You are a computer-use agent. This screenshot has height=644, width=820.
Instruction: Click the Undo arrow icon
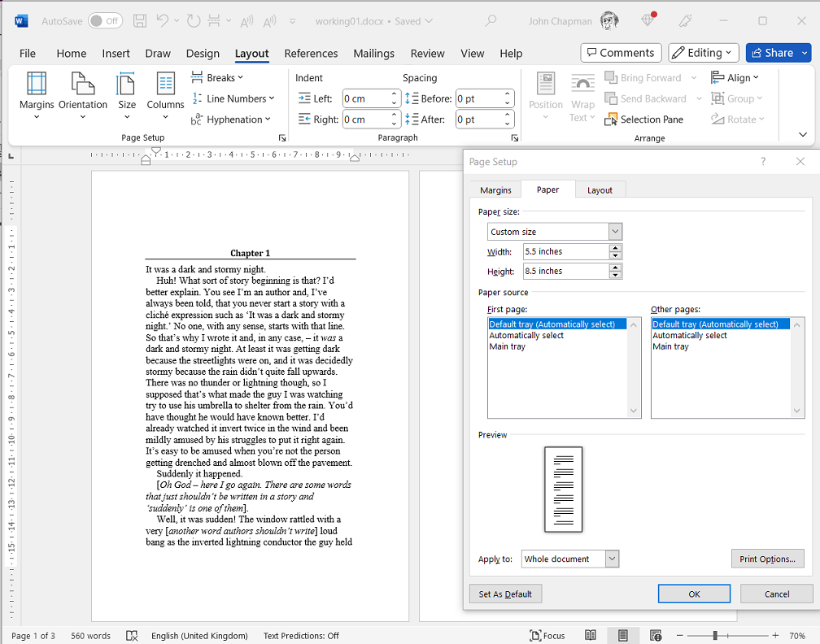click(163, 21)
